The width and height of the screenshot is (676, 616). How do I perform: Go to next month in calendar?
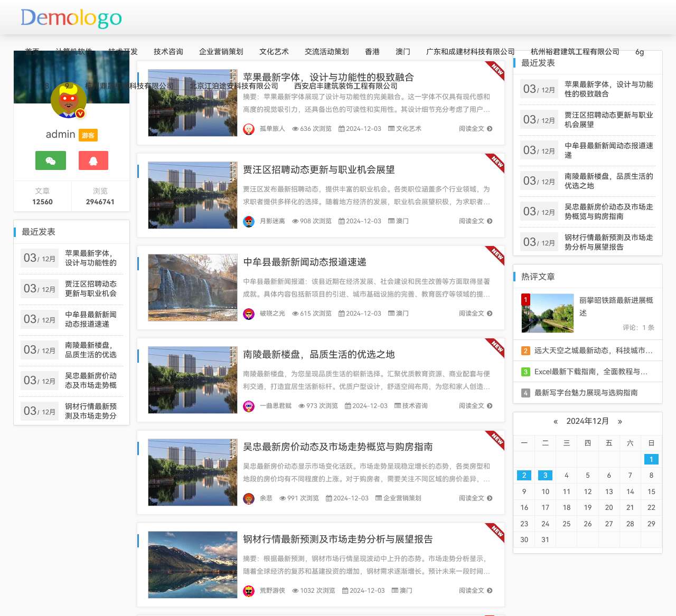pyautogui.click(x=619, y=421)
